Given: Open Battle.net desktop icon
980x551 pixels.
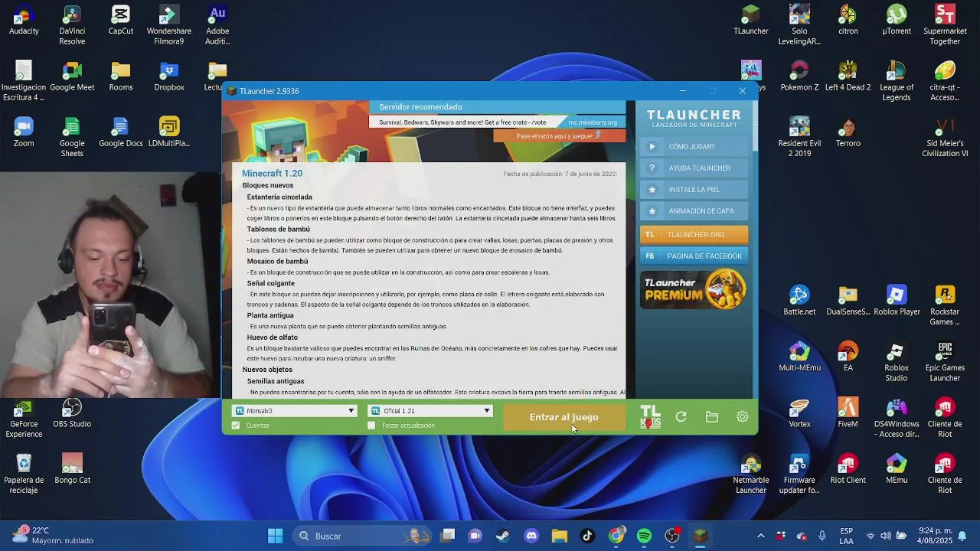Looking at the screenshot, I should point(799,301).
